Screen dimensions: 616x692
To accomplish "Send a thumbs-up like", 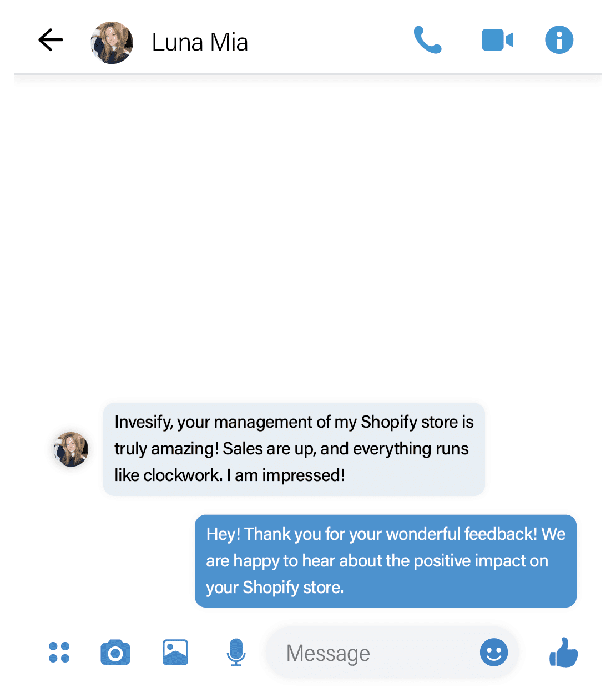I will pos(563,652).
